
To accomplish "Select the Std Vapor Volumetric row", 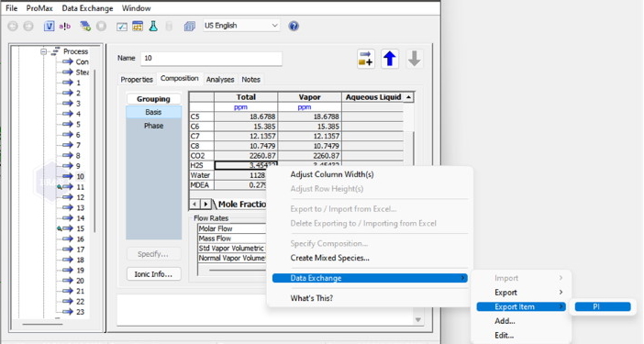I will pos(232,249).
